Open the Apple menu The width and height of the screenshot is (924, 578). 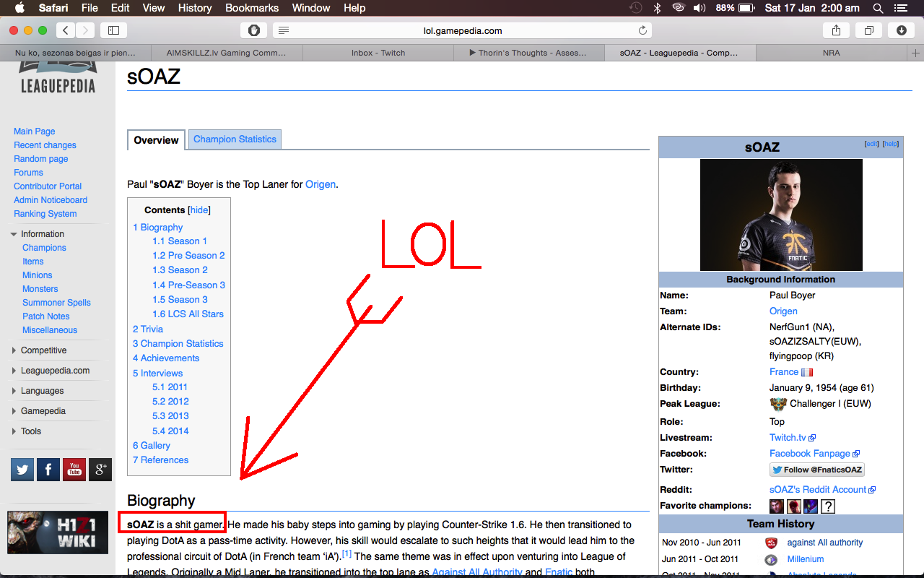coord(19,8)
